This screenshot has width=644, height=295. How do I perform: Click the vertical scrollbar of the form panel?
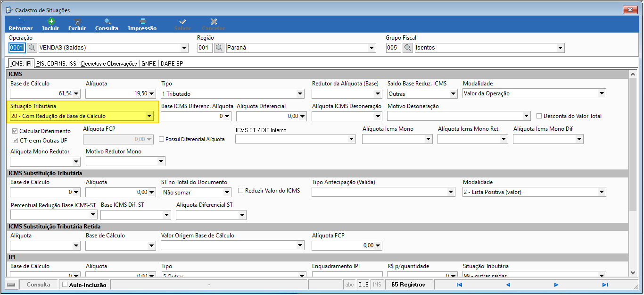[633, 174]
